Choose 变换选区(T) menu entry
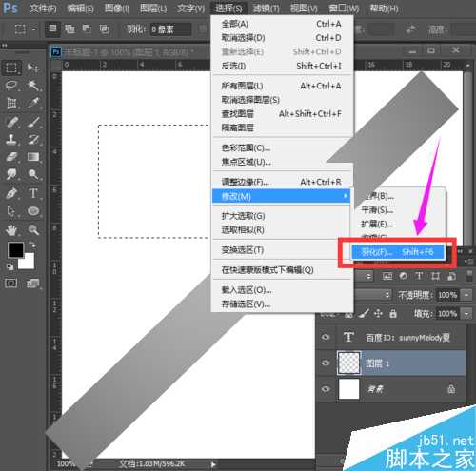 click(x=282, y=250)
